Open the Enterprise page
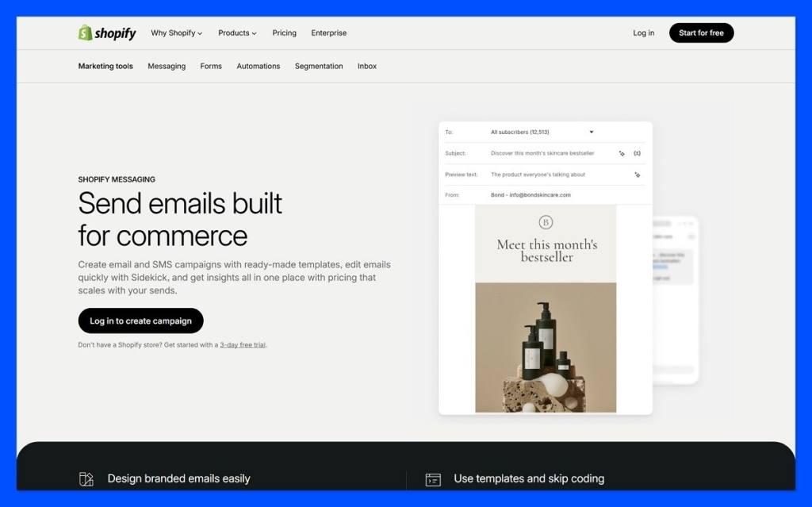The image size is (812, 507). [329, 33]
